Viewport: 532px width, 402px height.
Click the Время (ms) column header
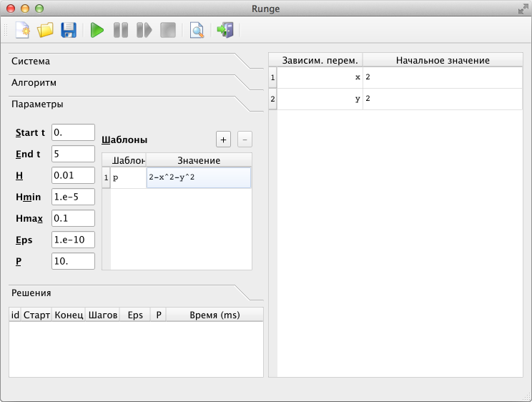point(215,315)
